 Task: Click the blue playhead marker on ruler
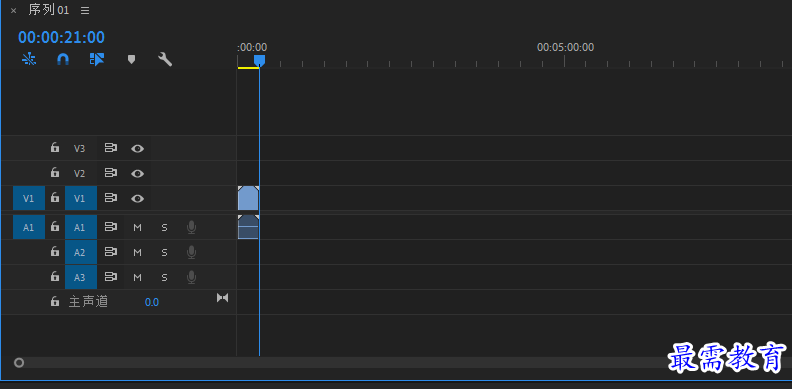[259, 61]
